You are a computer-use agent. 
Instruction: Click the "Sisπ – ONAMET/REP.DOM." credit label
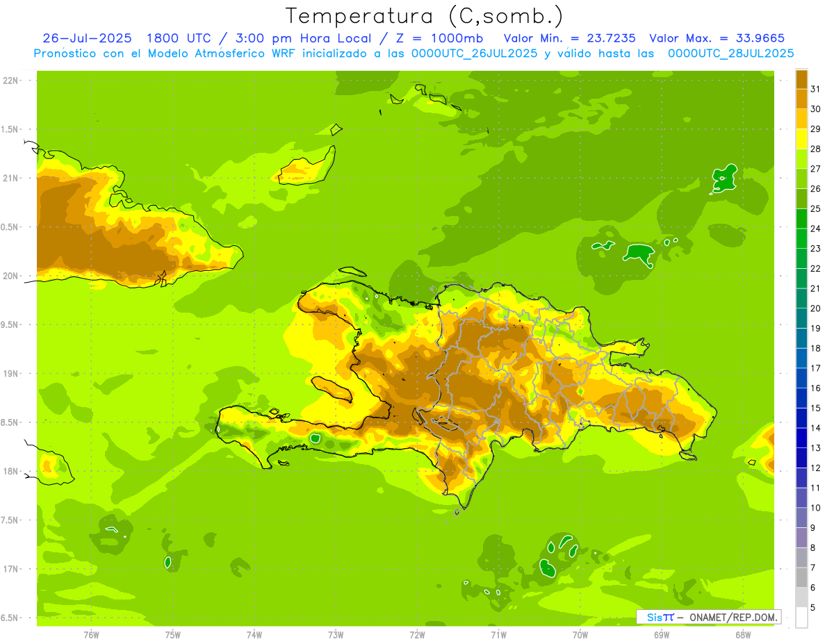click(x=709, y=617)
